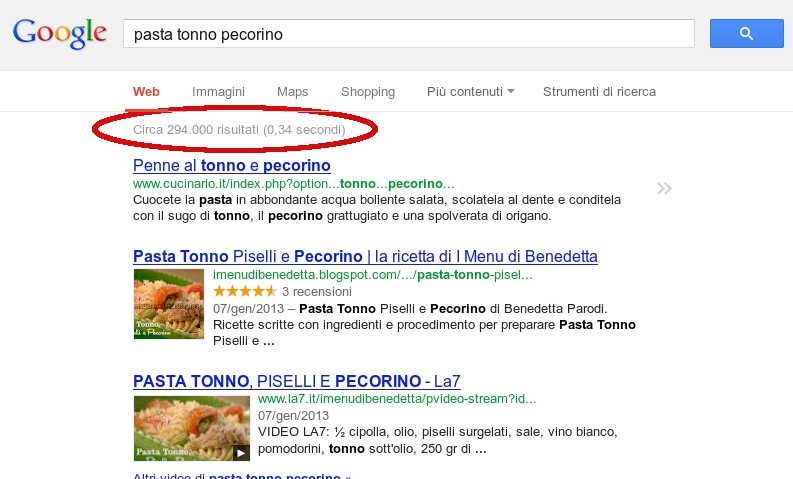Click the www.cucinario.it green URL
Screen dimensions: 793x479
coord(293,184)
